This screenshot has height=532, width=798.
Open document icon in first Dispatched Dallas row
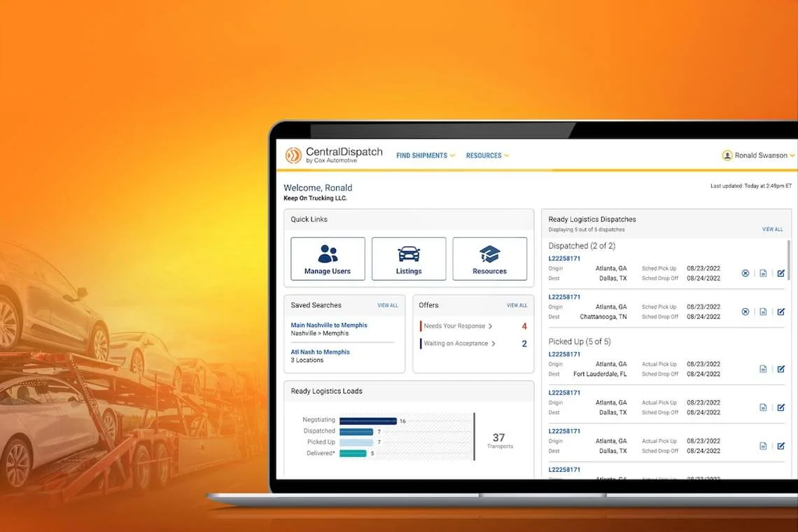click(763, 274)
